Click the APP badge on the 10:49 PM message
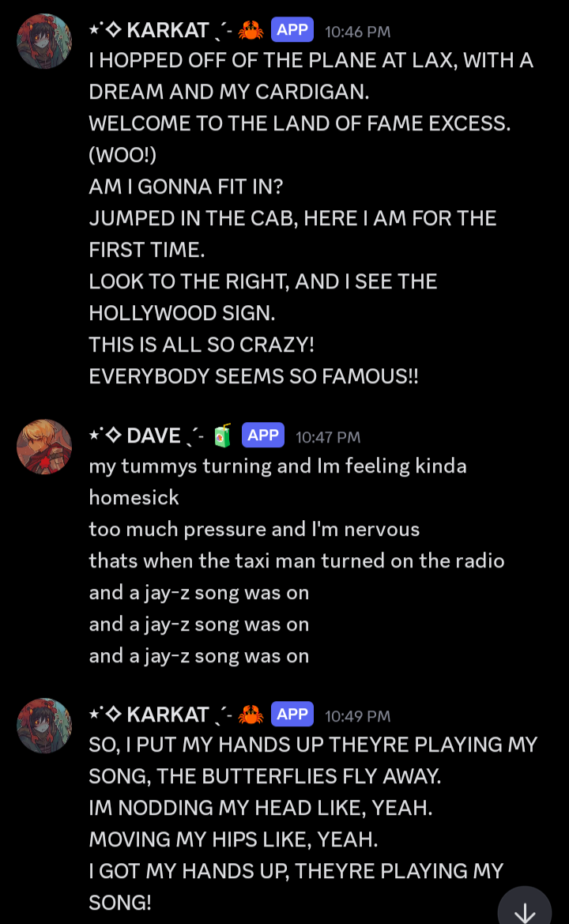569x924 pixels. (x=292, y=714)
